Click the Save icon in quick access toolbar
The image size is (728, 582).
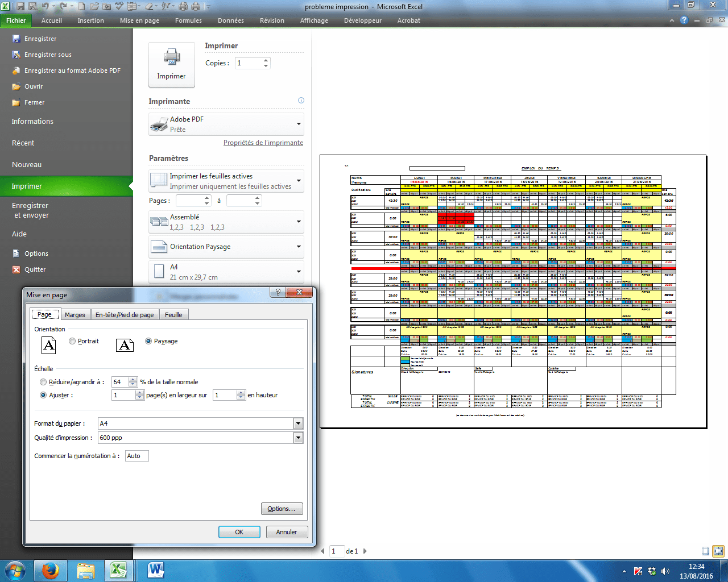click(x=20, y=7)
